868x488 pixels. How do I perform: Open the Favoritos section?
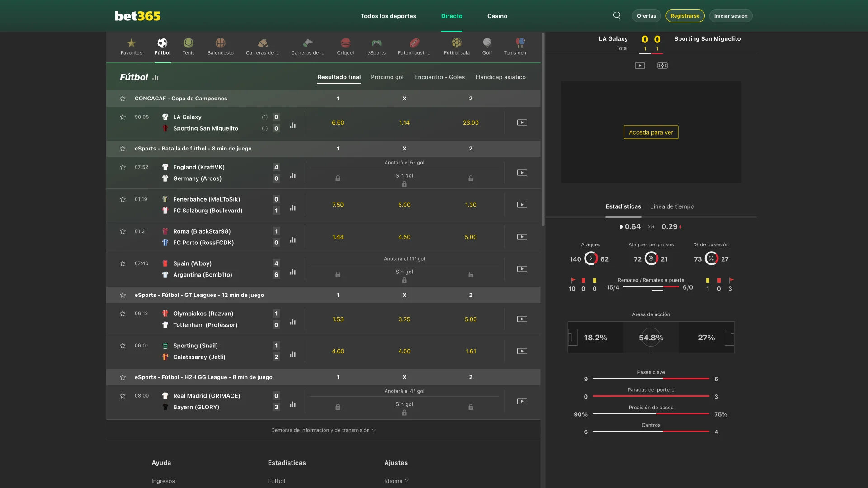(x=131, y=46)
